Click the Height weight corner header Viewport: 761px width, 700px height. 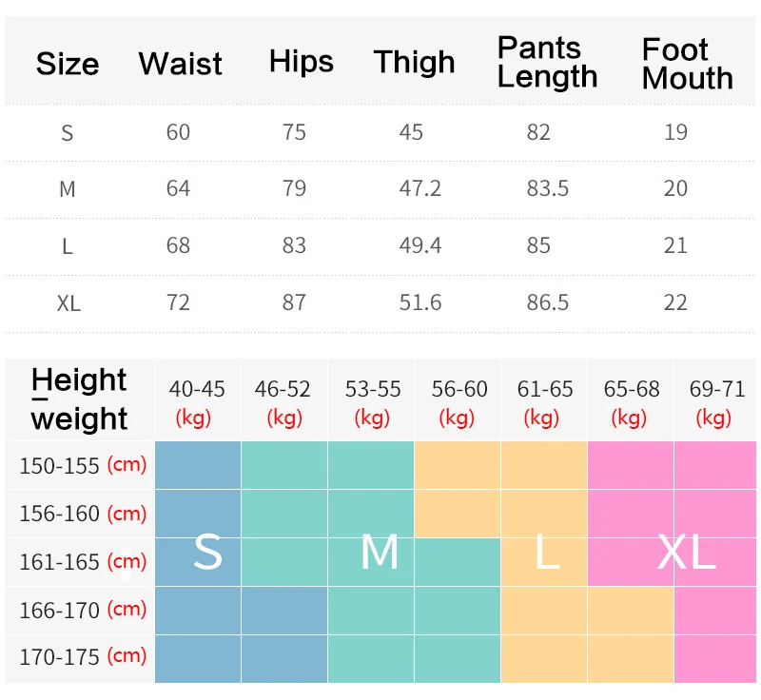[x=79, y=399]
